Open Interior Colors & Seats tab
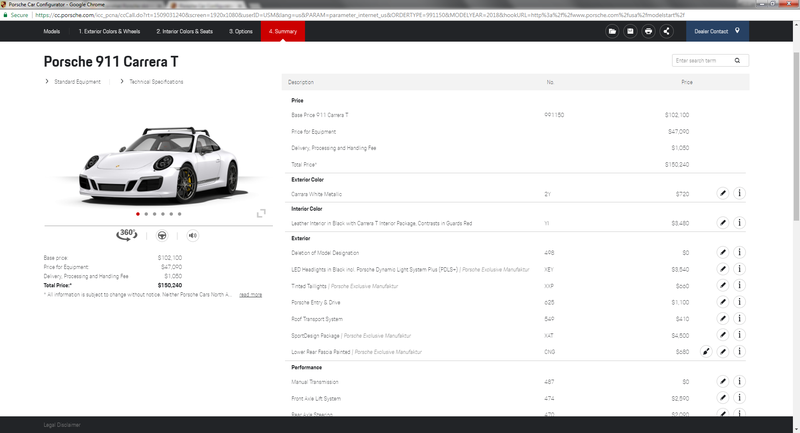Screen dimensions: 800x433 pos(185,31)
